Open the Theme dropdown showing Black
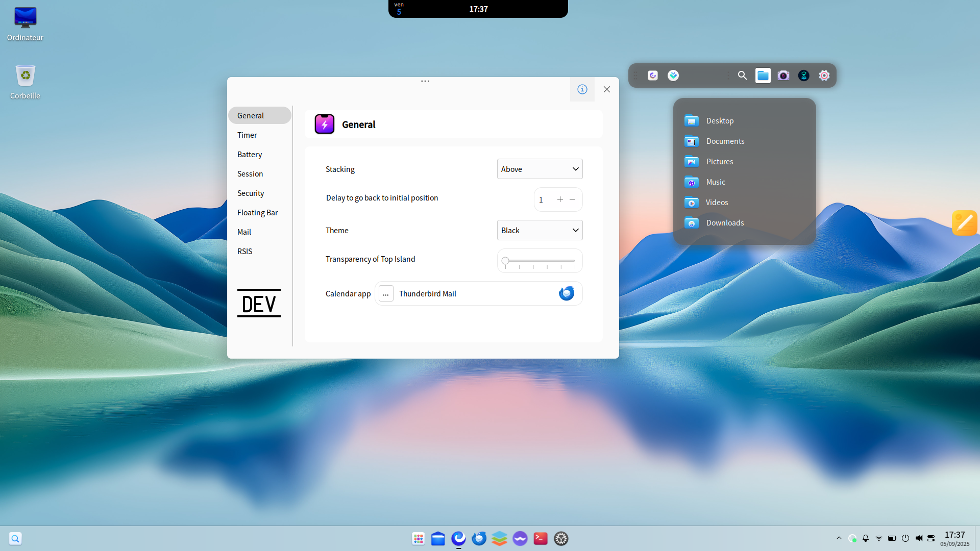 540,230
